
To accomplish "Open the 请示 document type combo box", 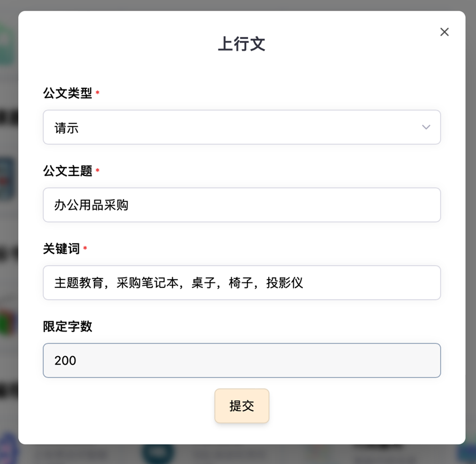I will point(242,127).
